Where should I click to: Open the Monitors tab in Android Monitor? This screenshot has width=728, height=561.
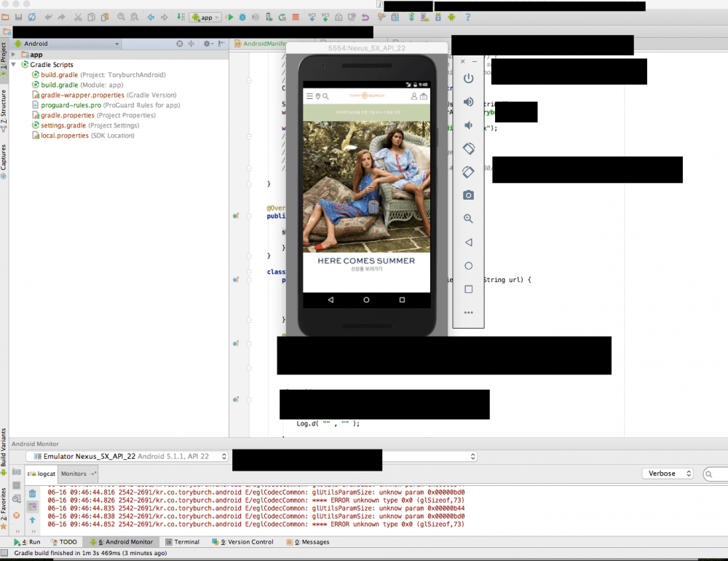tap(78, 474)
